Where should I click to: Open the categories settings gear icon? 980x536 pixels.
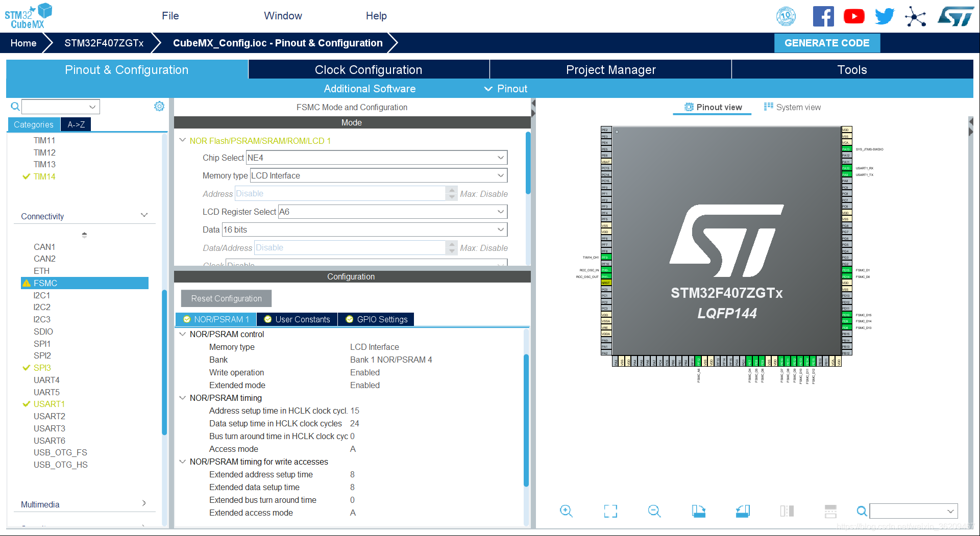159,106
